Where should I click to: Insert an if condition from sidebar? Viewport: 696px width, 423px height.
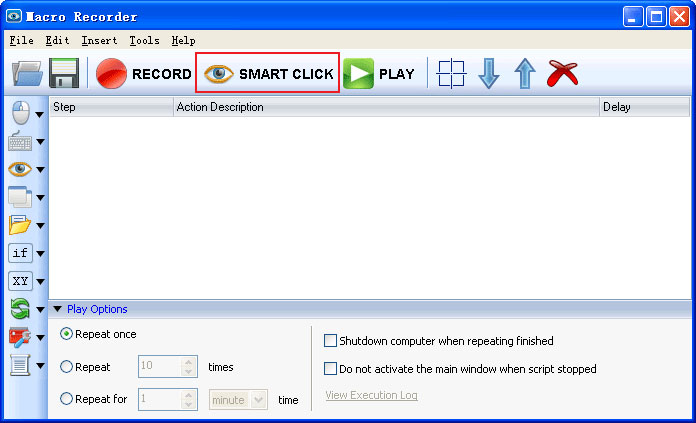point(20,253)
